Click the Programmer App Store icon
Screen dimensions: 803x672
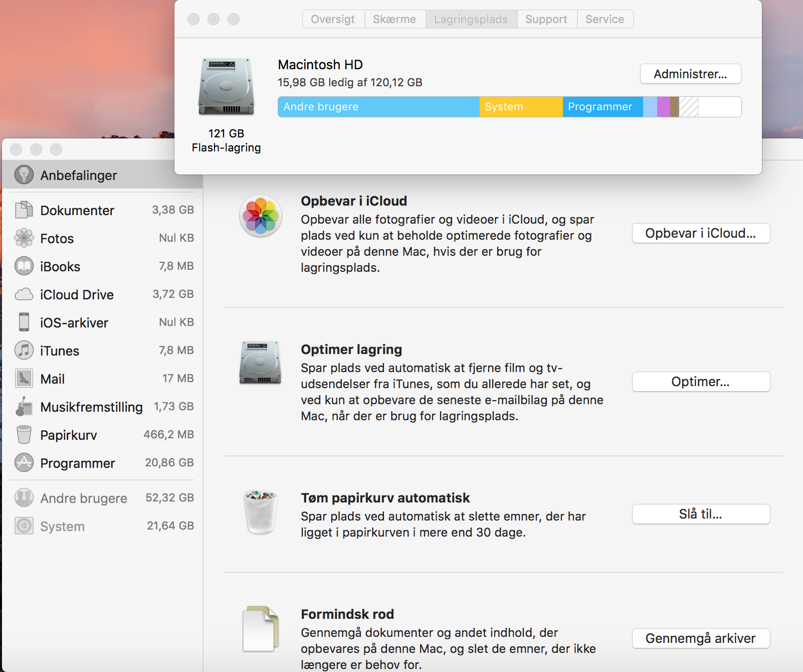pos(24,463)
